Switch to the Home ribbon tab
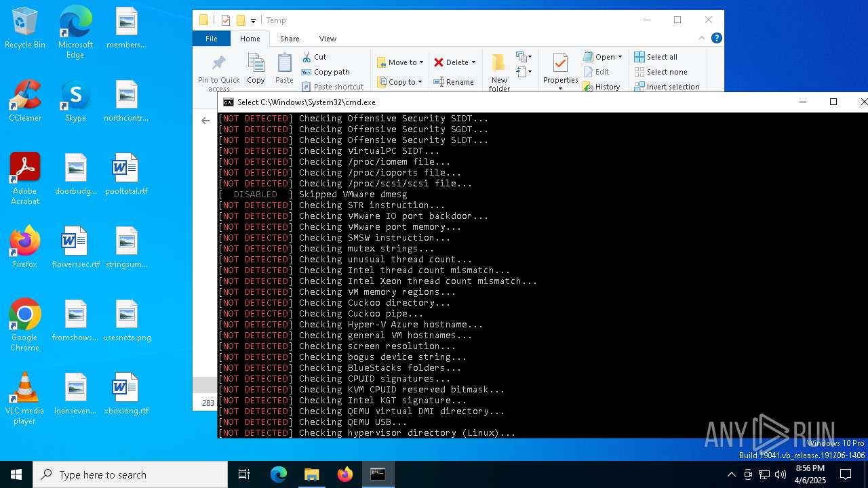Screen dimensions: 868x488 [250, 39]
